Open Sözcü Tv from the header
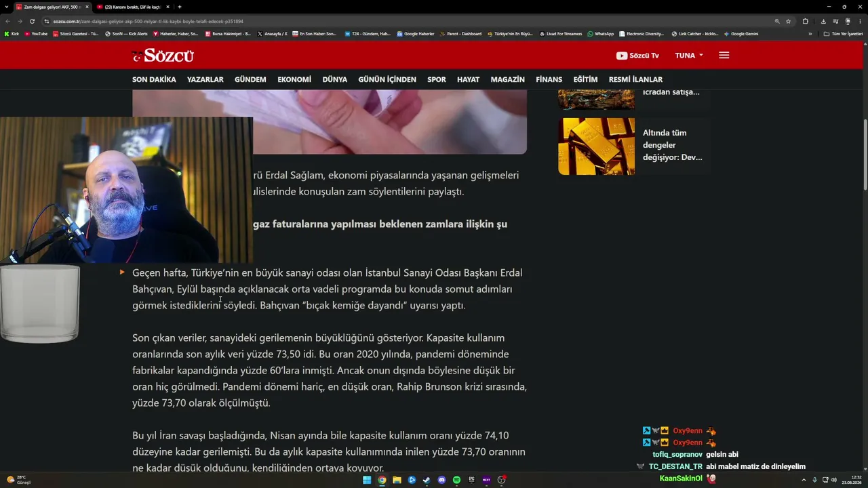Image resolution: width=868 pixels, height=488 pixels. click(x=637, y=56)
